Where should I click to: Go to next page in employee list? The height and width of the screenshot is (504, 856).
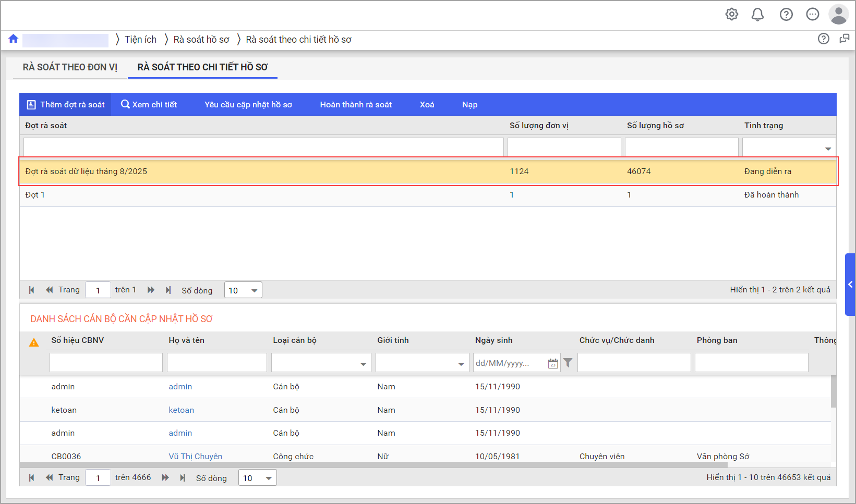coord(165,477)
